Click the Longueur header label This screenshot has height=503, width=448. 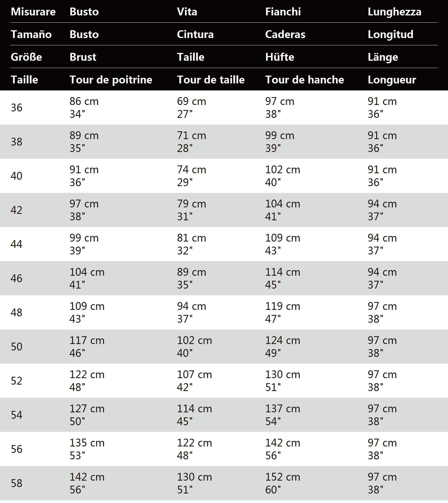392,80
